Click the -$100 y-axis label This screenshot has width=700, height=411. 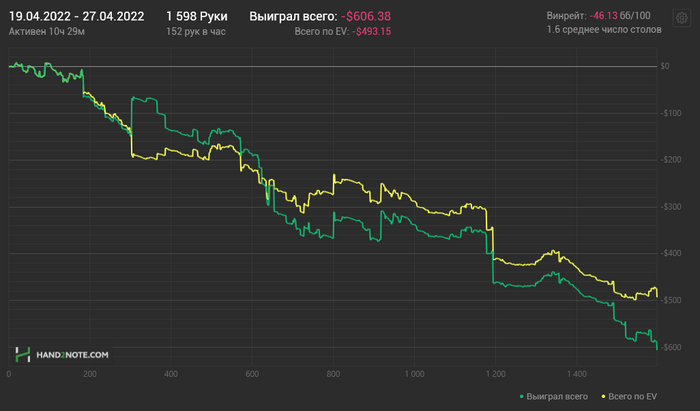pos(671,113)
